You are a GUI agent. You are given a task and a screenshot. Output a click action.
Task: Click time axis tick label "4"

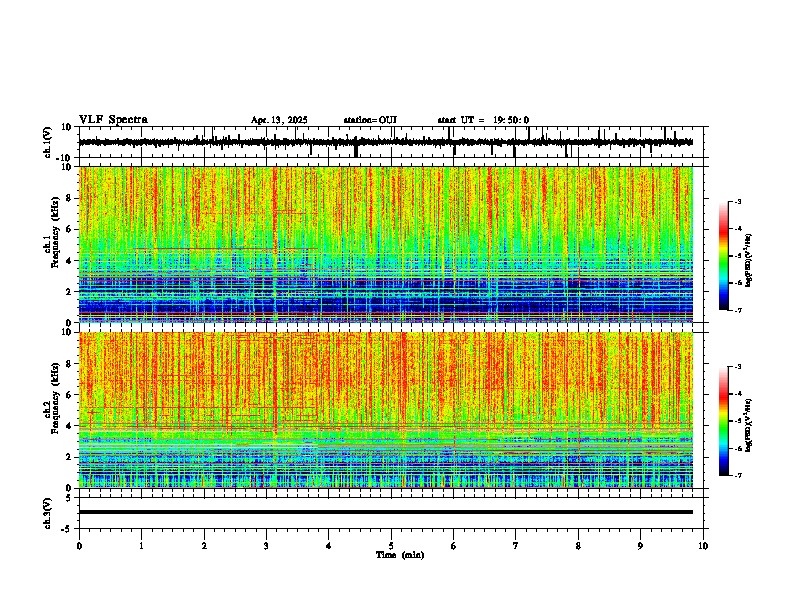(329, 546)
